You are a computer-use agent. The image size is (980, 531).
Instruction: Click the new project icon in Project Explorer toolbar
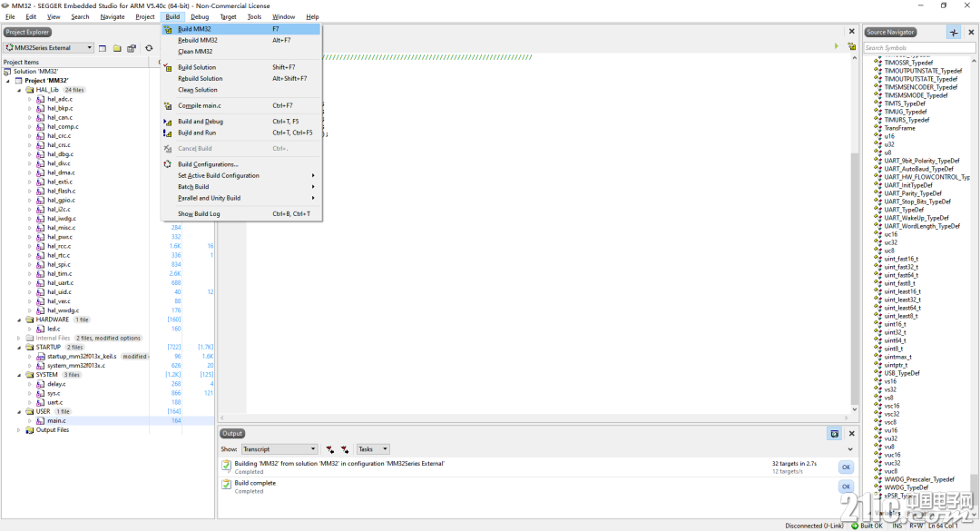click(x=103, y=48)
